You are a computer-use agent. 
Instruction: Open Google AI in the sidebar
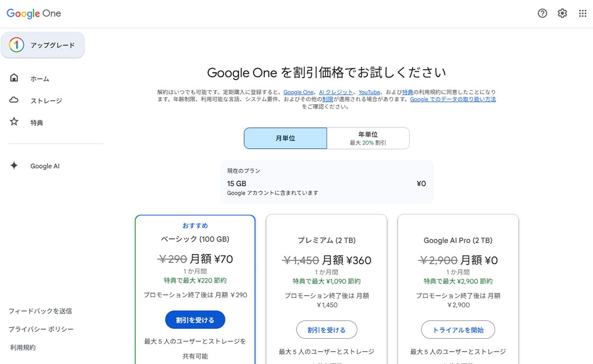click(45, 166)
